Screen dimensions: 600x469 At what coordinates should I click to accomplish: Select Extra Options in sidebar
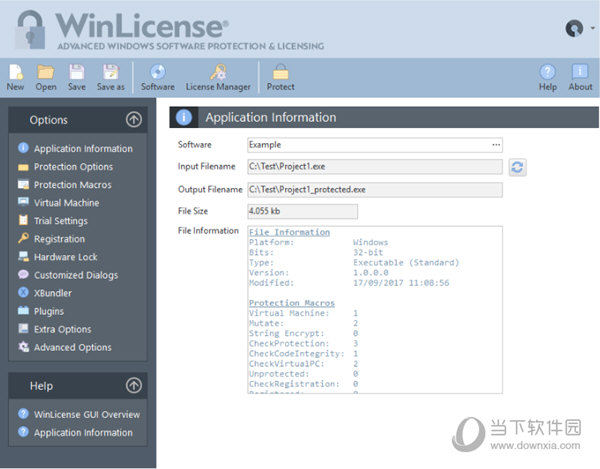click(55, 329)
